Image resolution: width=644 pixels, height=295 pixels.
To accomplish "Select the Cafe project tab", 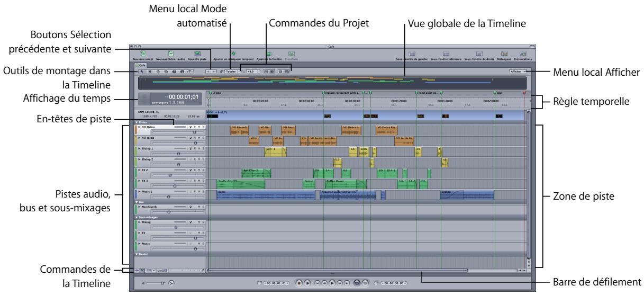I will [141, 65].
